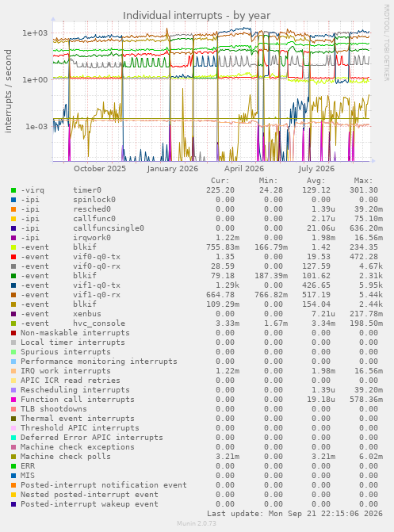Click the 'interrupts / second' y-axis label
This screenshot has height=532, width=394.
tap(8, 91)
